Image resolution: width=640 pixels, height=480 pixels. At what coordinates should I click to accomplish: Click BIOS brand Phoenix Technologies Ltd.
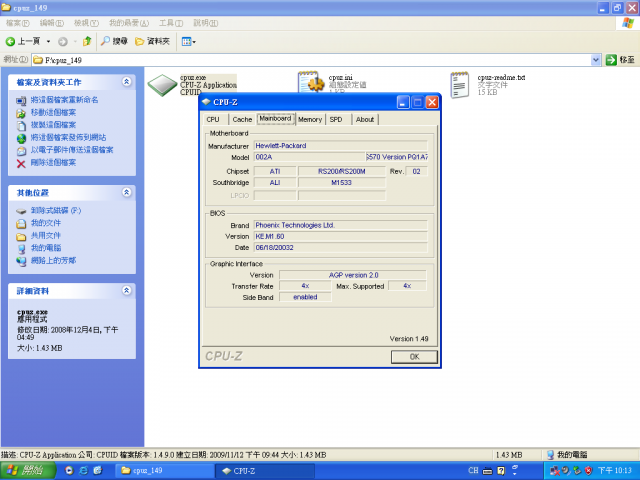(340, 225)
